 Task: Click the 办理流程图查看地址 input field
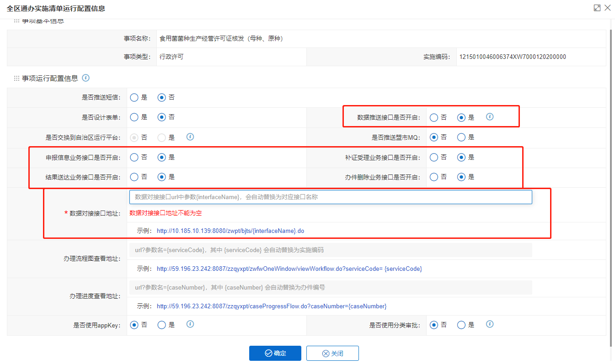point(331,250)
